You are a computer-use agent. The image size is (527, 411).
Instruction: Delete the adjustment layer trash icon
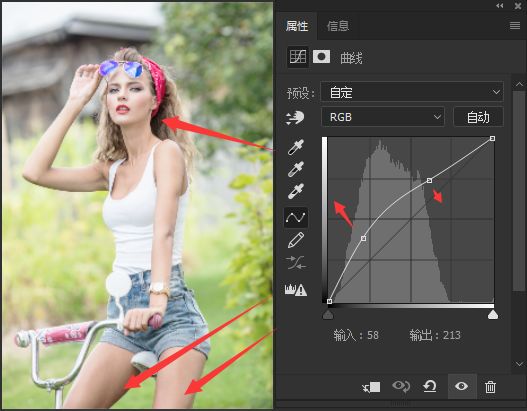(490, 386)
